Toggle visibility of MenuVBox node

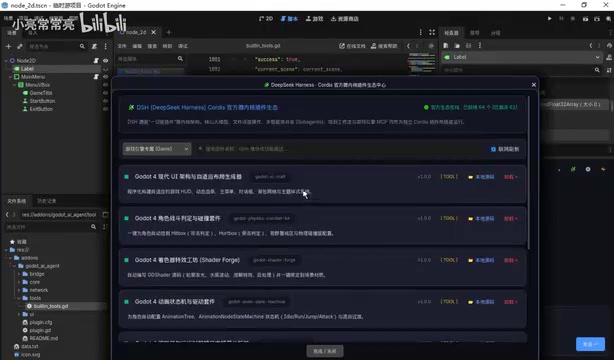point(105,85)
